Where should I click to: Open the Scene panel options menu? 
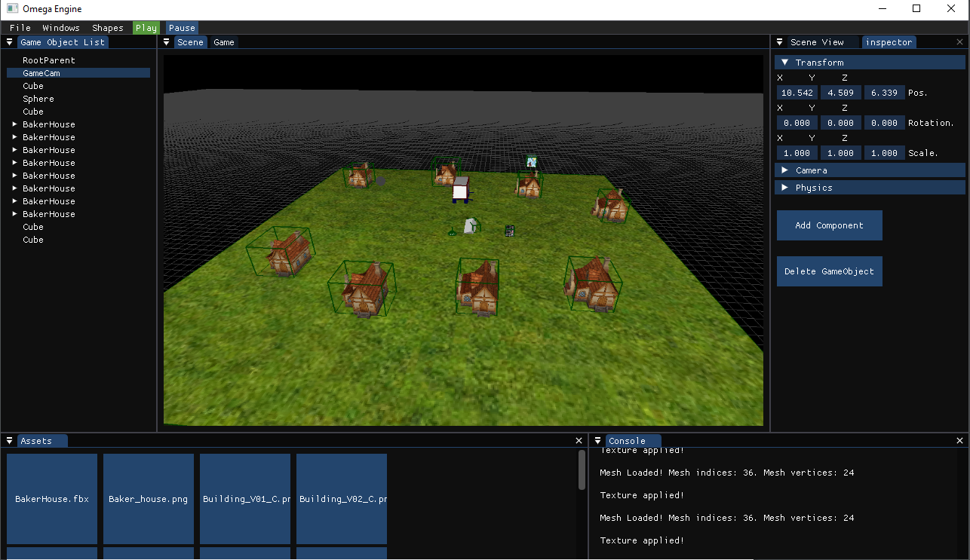coord(167,42)
